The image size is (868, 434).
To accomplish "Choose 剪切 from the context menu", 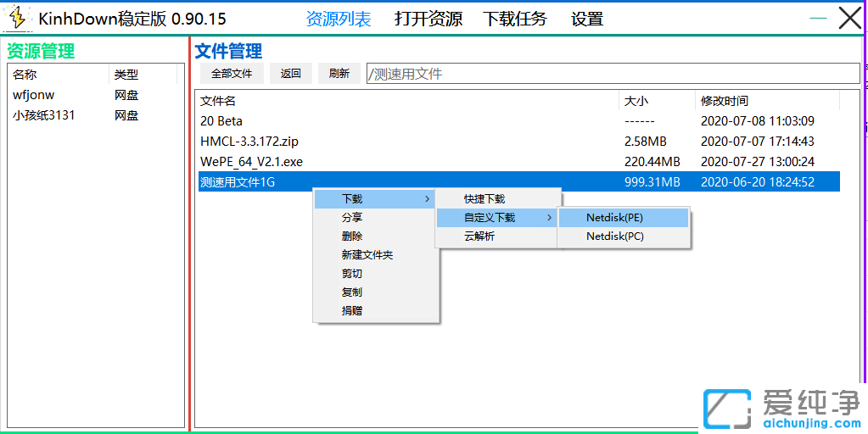I will 375,274.
